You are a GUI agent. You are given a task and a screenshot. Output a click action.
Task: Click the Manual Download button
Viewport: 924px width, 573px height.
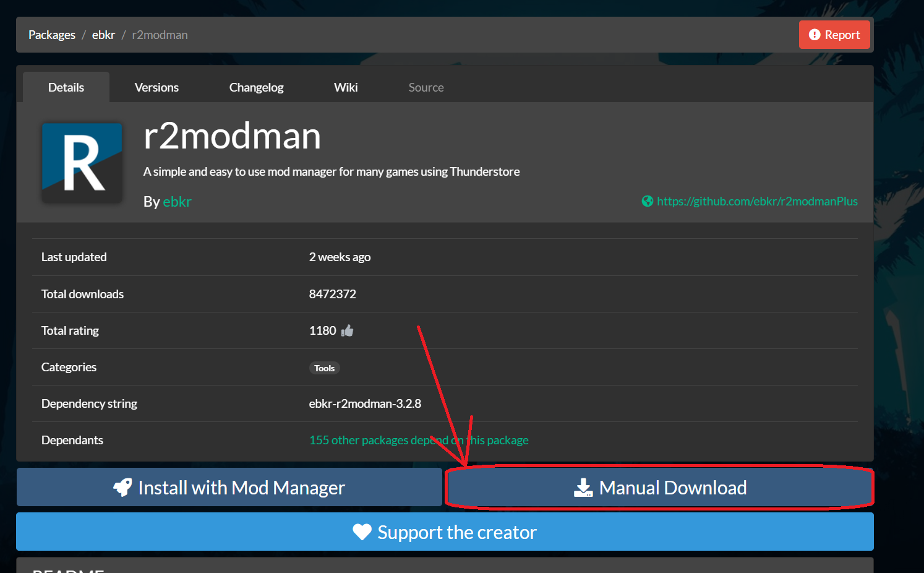pyautogui.click(x=660, y=487)
